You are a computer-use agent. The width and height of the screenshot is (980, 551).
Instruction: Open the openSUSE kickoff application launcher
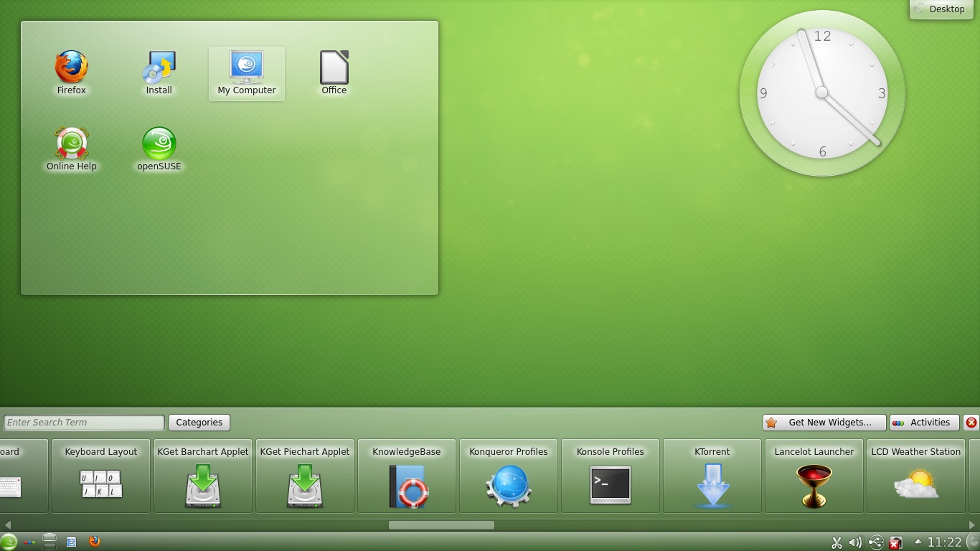(x=9, y=542)
